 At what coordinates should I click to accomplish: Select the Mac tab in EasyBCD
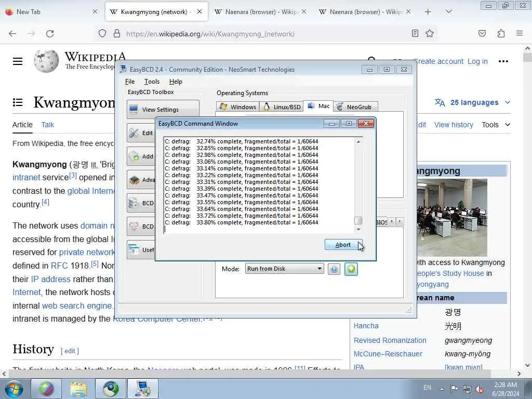click(318, 106)
